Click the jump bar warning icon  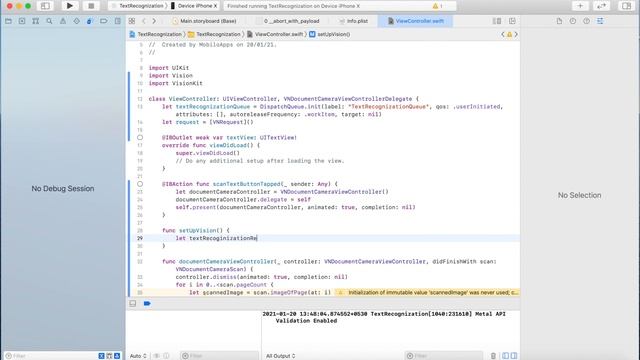click(509, 34)
